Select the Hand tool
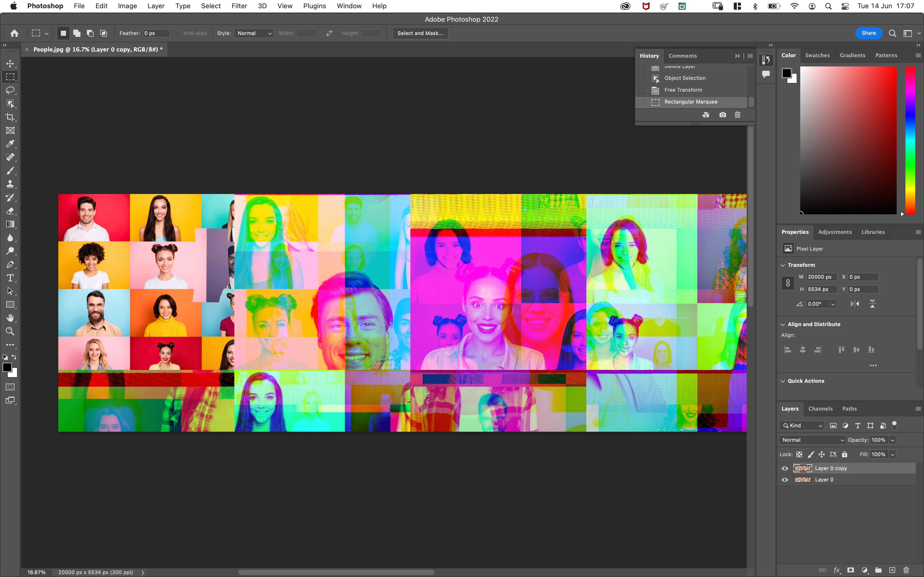The width and height of the screenshot is (924, 577). click(10, 318)
